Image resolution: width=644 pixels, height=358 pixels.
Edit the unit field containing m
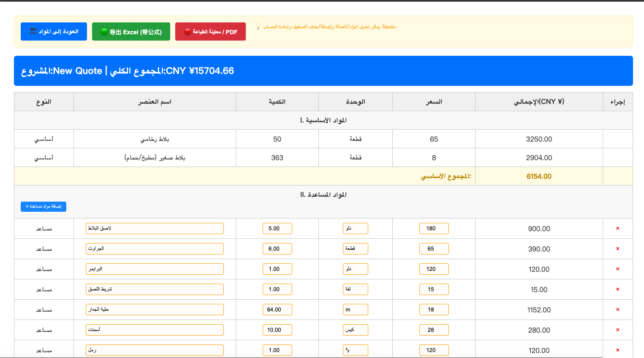(355, 309)
